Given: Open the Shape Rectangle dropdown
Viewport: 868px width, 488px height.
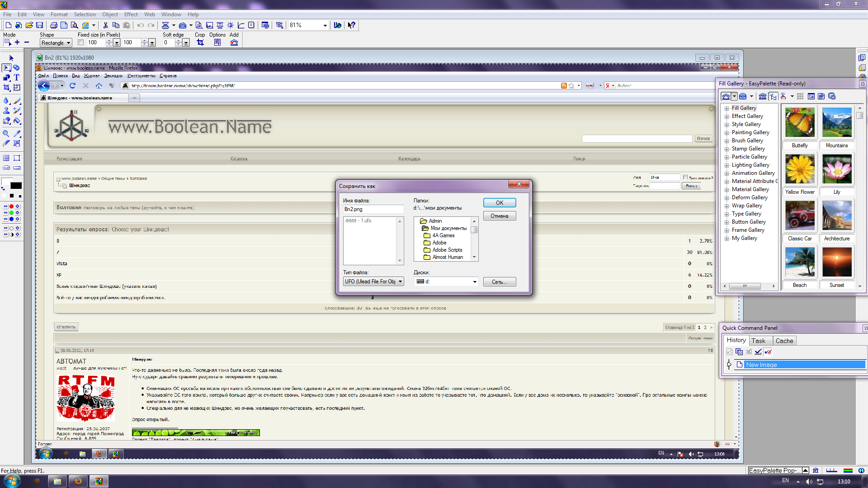Looking at the screenshot, I should [56, 43].
